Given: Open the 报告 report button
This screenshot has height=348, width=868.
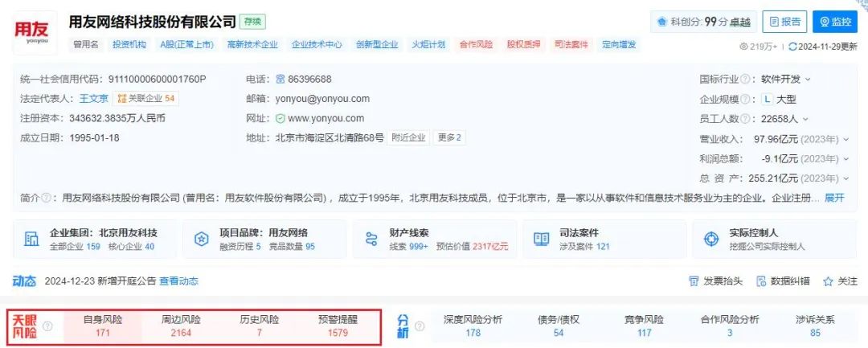Looking at the screenshot, I should [784, 23].
